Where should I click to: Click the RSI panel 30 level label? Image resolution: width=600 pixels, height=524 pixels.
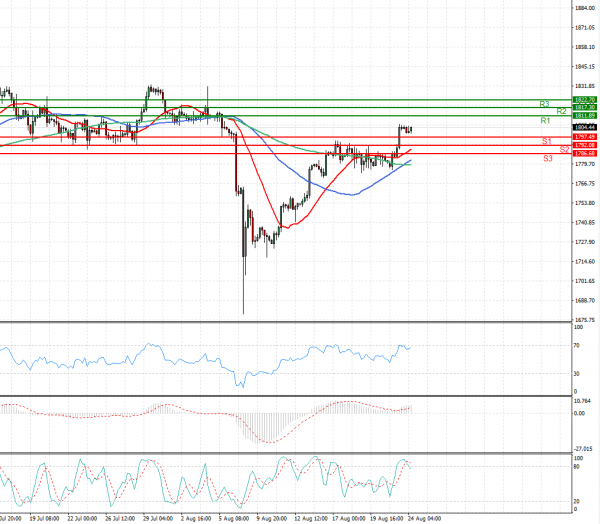577,374
